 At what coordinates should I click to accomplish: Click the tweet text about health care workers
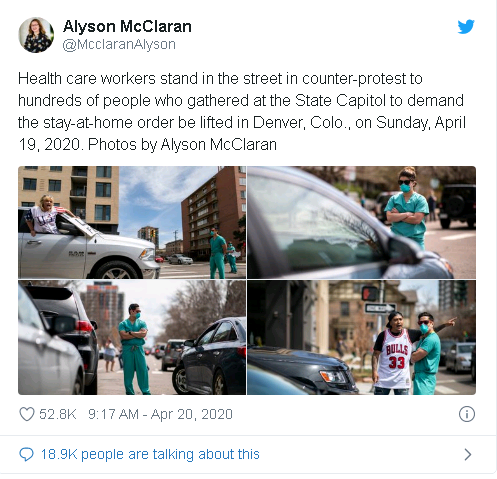(x=242, y=111)
